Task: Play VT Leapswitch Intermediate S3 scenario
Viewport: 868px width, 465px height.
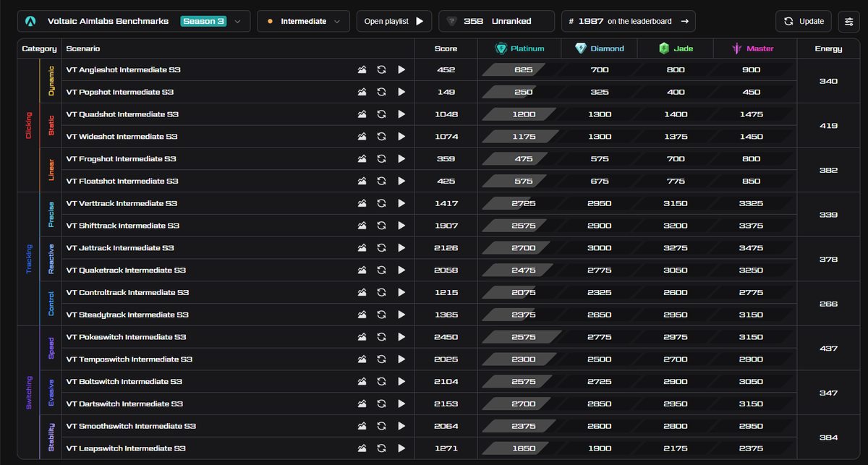Action: coord(401,448)
